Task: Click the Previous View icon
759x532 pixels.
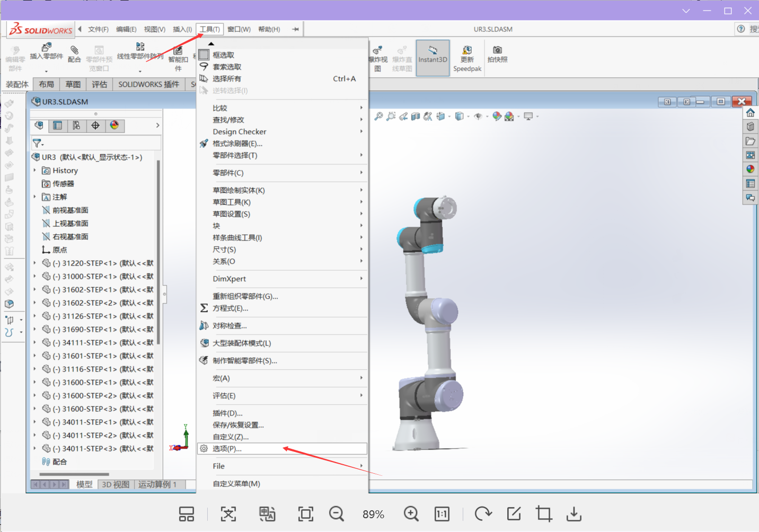Action: pyautogui.click(x=403, y=116)
